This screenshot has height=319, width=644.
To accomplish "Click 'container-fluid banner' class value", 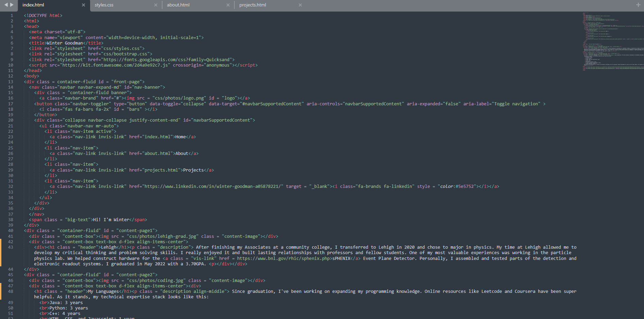I will (98, 93).
